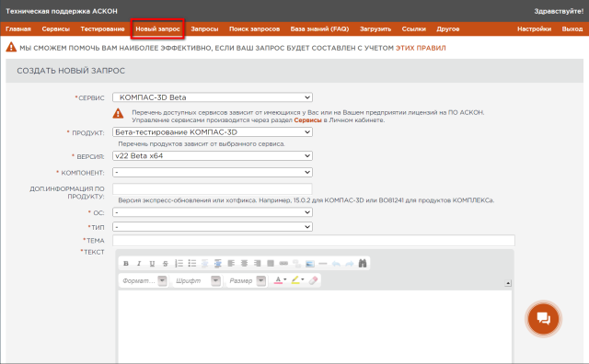Align text left
Image resolution: width=589 pixels, height=364 pixels.
pos(231,264)
